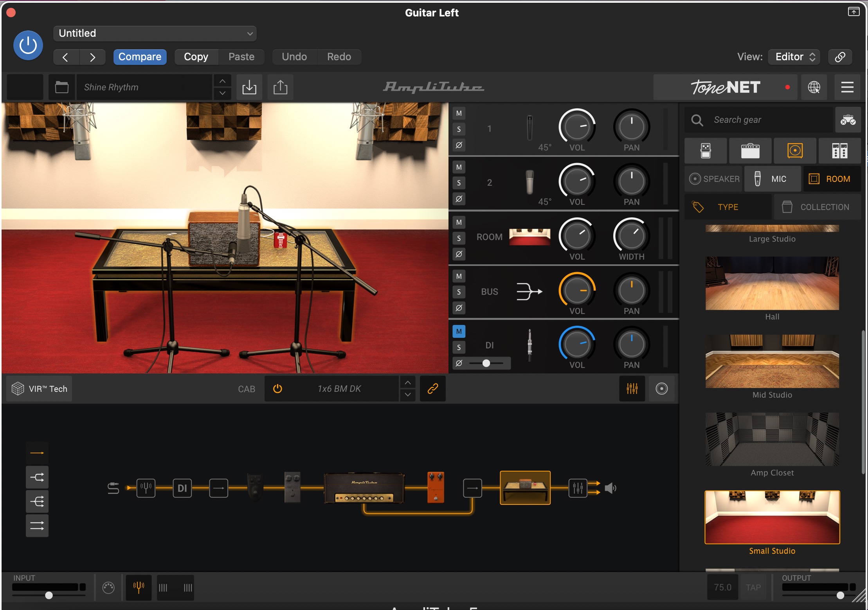Choose the Mid Studio room thumbnail

tap(772, 361)
